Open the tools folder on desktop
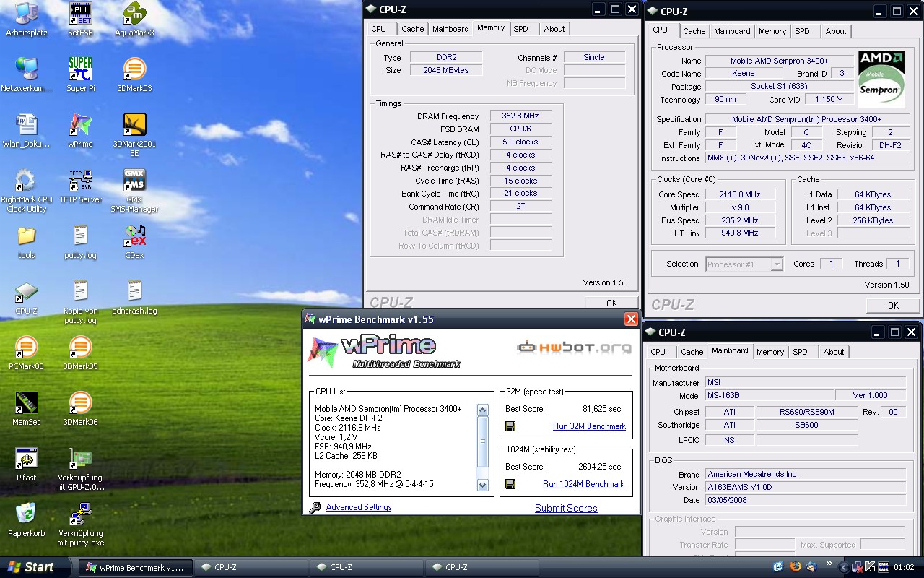 [27, 236]
